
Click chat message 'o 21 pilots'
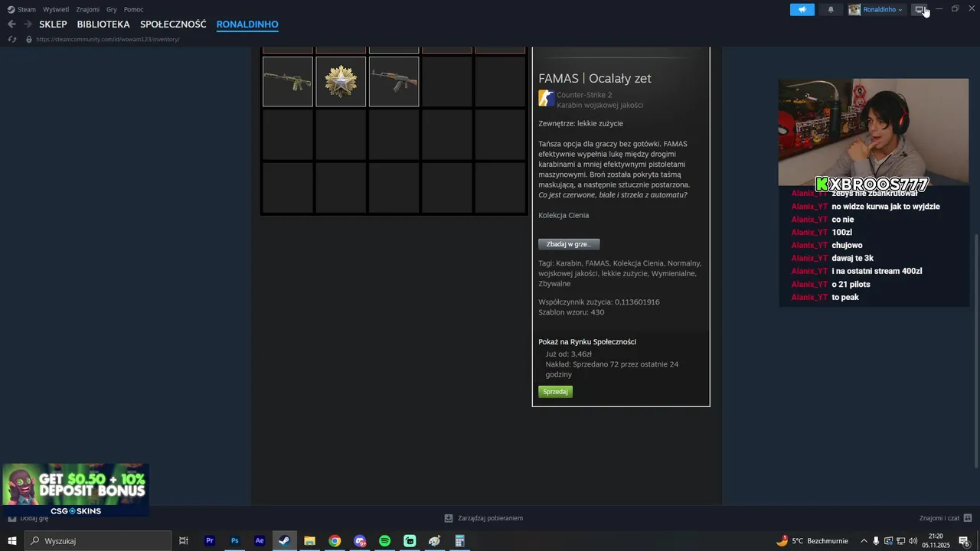tap(851, 285)
